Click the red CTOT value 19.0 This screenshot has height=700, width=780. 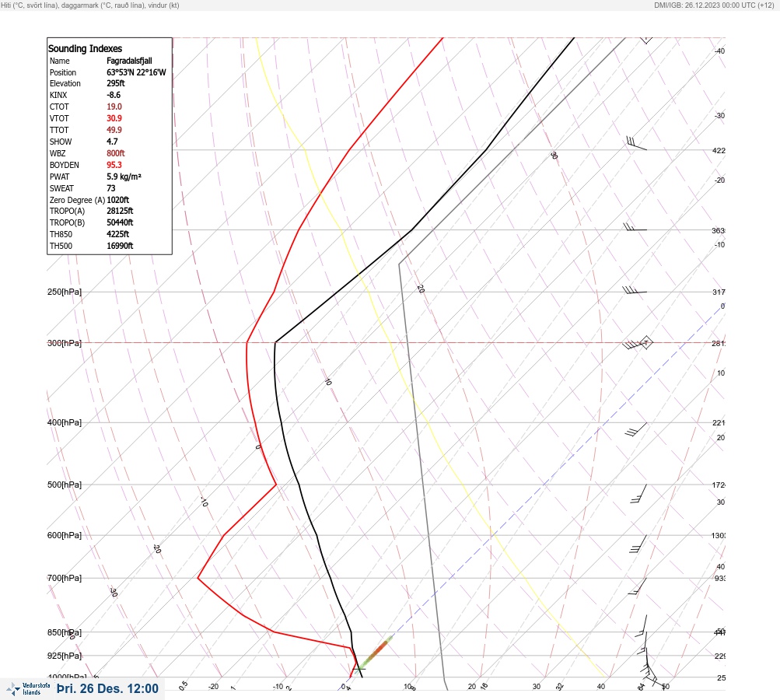point(114,107)
